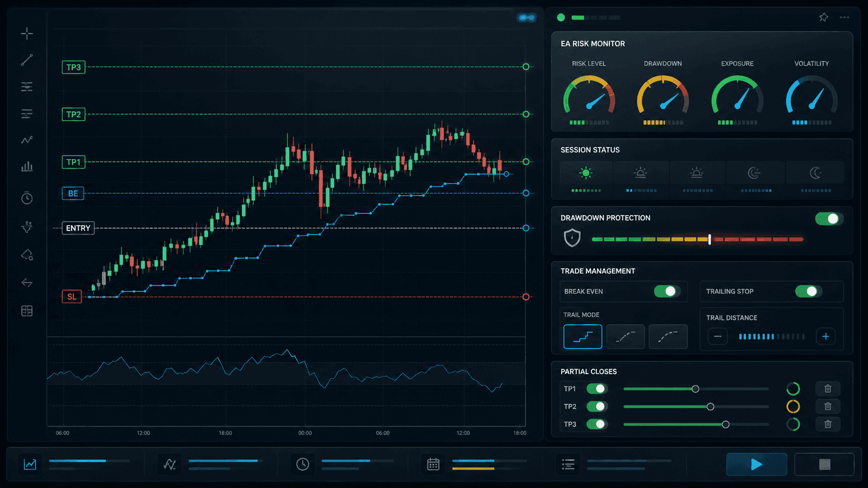
Task: Open the list icon in bottom bar
Action: click(568, 464)
